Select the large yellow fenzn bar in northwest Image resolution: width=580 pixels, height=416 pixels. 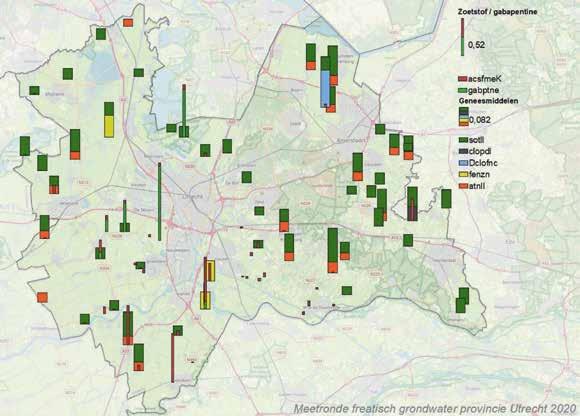[109, 126]
